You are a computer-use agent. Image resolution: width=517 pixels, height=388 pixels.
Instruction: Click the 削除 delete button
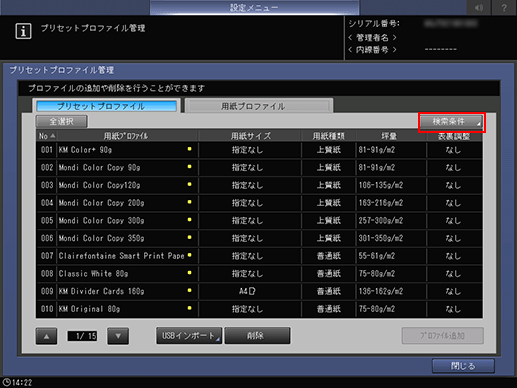257,335
